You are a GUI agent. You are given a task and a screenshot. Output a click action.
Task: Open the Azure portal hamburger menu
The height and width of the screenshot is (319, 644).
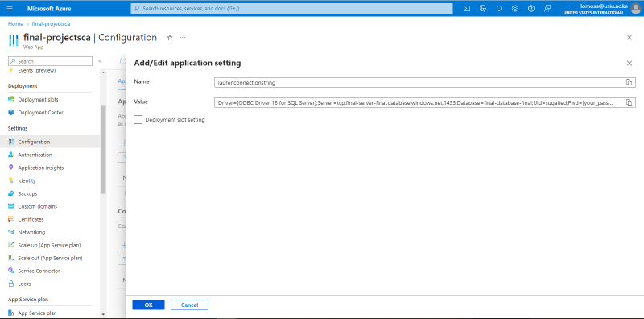pos(10,8)
